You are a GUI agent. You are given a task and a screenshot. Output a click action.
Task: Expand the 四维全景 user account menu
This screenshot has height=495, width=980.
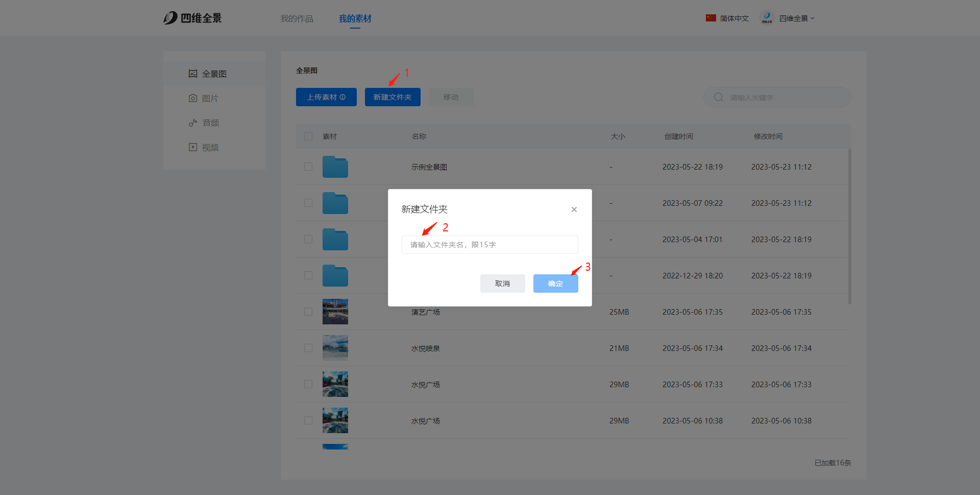tap(789, 18)
